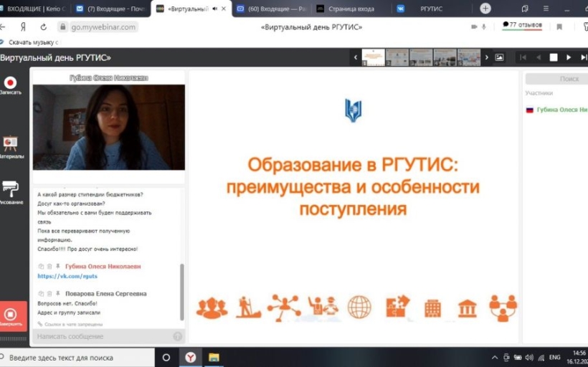The width and height of the screenshot is (588, 367).
Task: Copy Губина Олеся's chat message
Action: point(41,266)
